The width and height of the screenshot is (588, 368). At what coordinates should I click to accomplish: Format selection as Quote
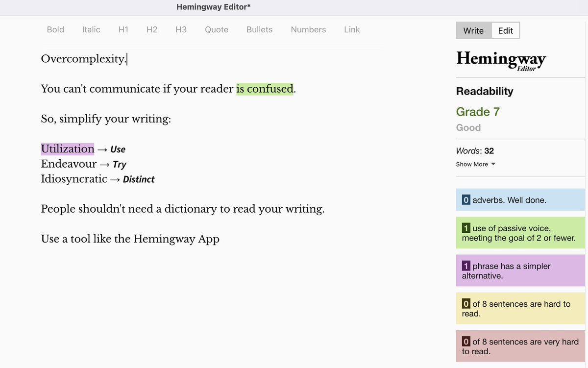[217, 29]
